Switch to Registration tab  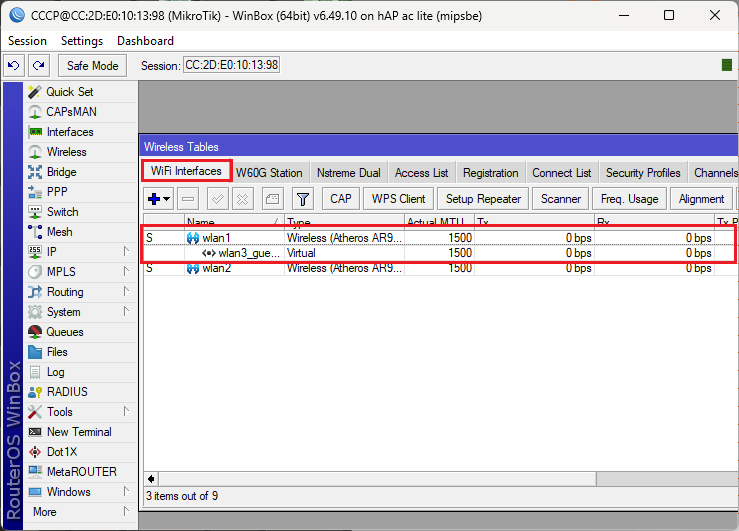click(x=490, y=173)
